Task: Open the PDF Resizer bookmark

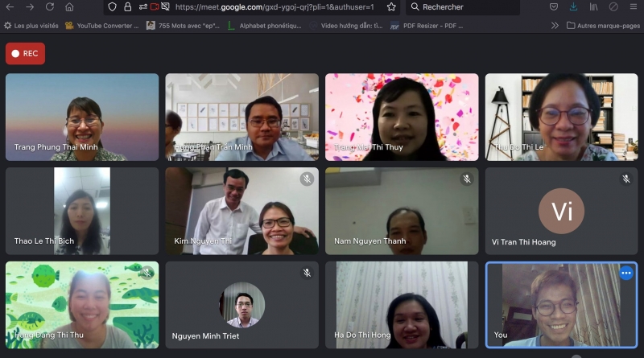Action: (x=427, y=26)
